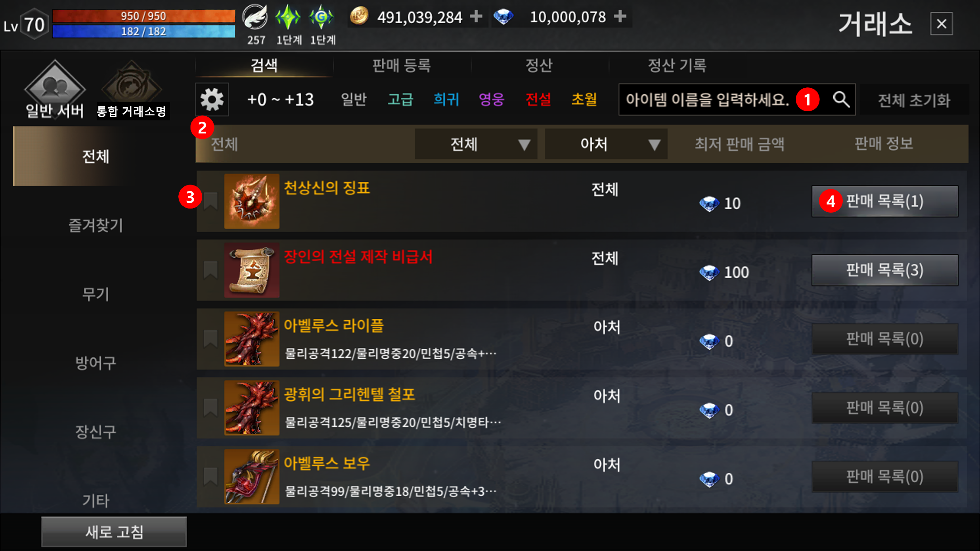980x551 pixels.
Task: Open the gear filter settings icon
Action: coord(212,100)
